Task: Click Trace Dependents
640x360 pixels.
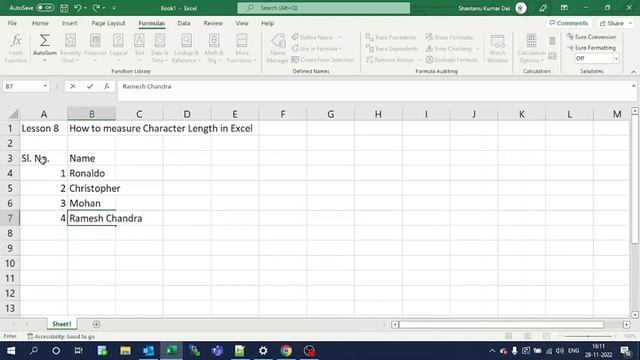Action: (392, 49)
